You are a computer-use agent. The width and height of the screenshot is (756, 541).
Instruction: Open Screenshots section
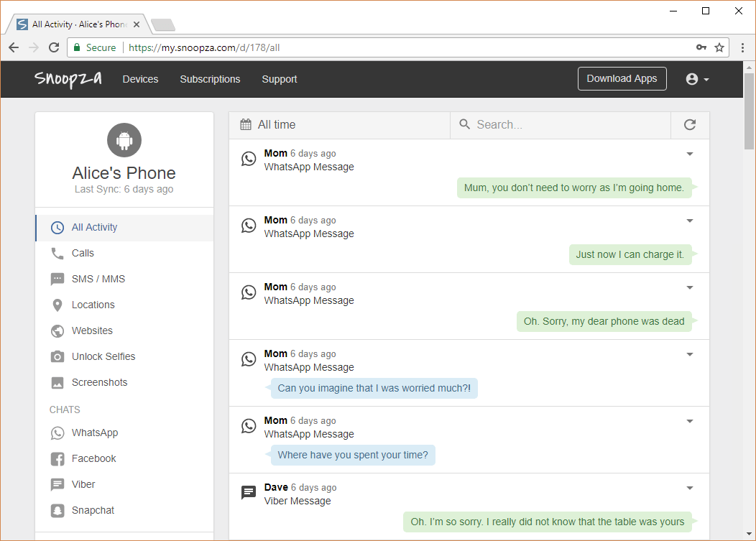pyautogui.click(x=124, y=383)
